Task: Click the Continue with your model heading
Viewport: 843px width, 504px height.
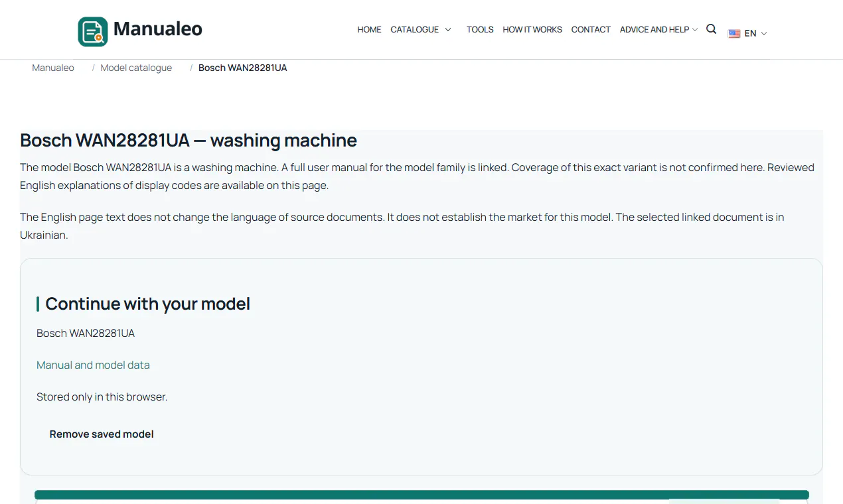Action: [148, 304]
